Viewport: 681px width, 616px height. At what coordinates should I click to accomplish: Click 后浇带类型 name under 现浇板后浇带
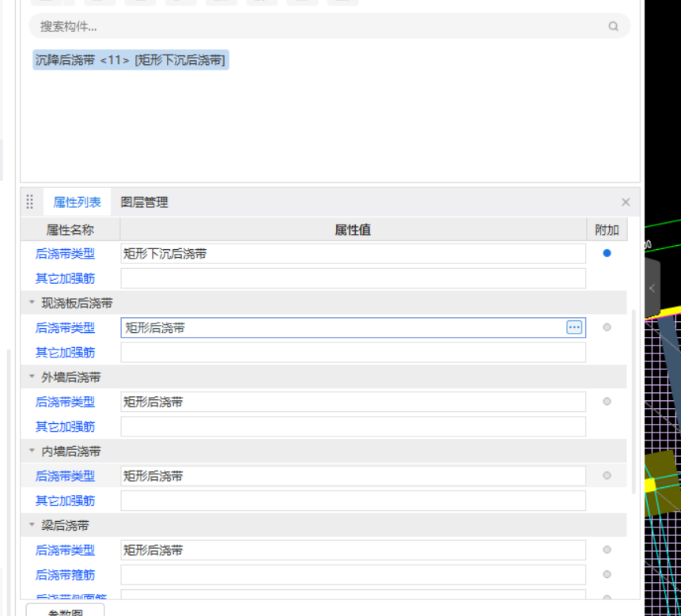tap(65, 327)
